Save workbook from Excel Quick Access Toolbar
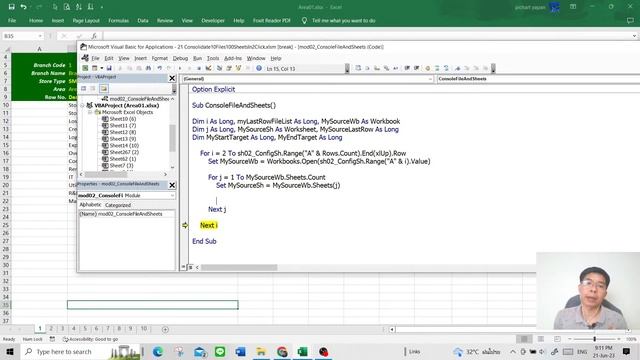The width and height of the screenshot is (640, 360). (11, 7)
